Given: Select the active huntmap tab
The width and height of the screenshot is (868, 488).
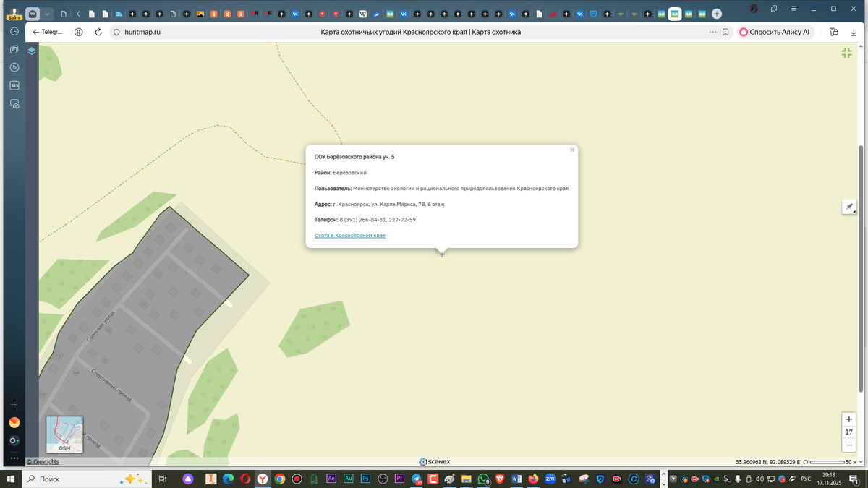Looking at the screenshot, I should pos(675,14).
